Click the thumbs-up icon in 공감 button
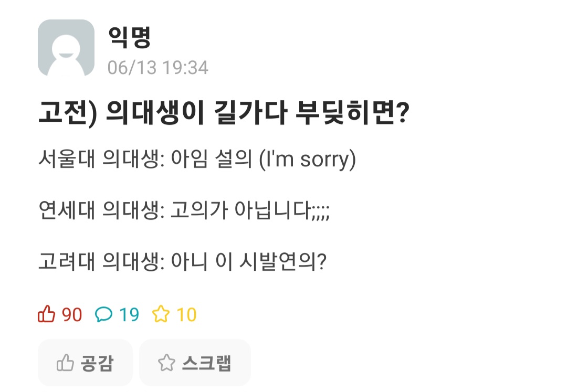Image resolution: width=567 pixels, height=392 pixels. (65, 363)
